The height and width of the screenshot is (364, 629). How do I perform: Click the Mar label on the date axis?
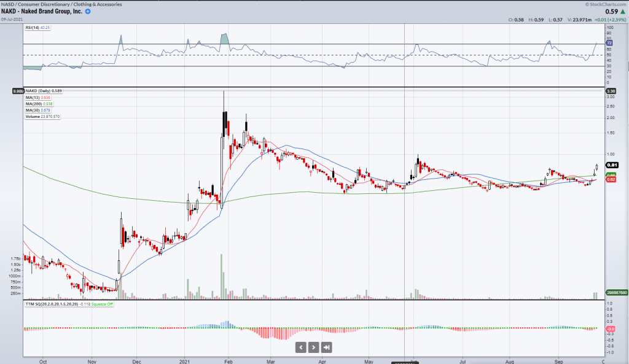271,362
